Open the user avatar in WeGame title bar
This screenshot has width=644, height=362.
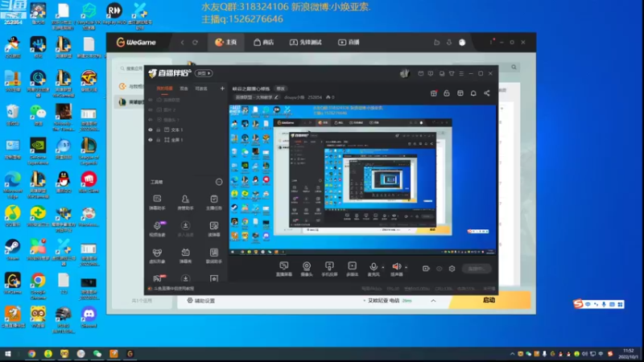[x=462, y=43]
